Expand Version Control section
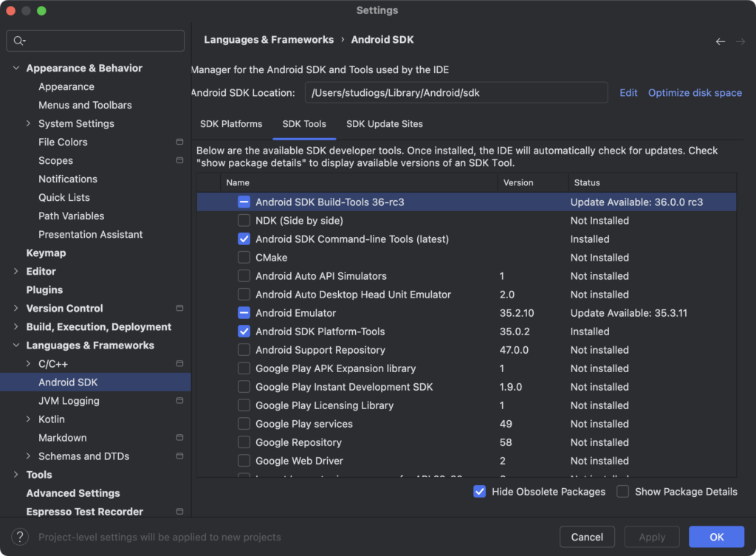The width and height of the screenshot is (756, 556). (16, 308)
